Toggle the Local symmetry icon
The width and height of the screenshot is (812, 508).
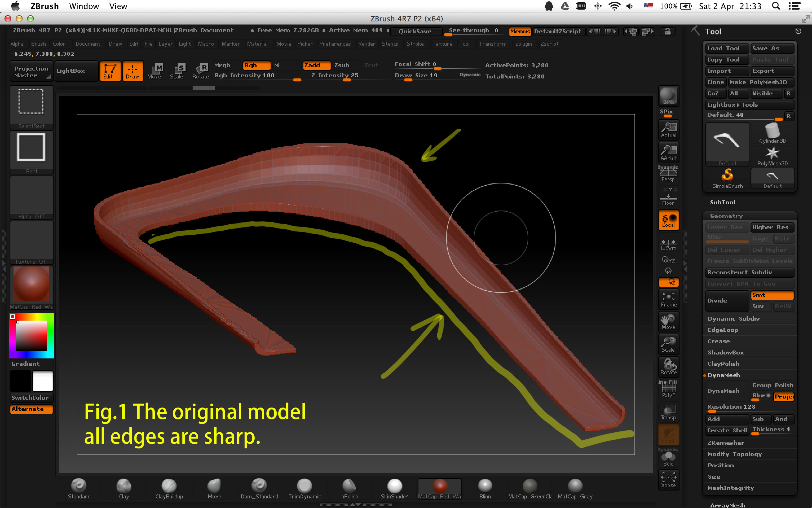coord(668,220)
